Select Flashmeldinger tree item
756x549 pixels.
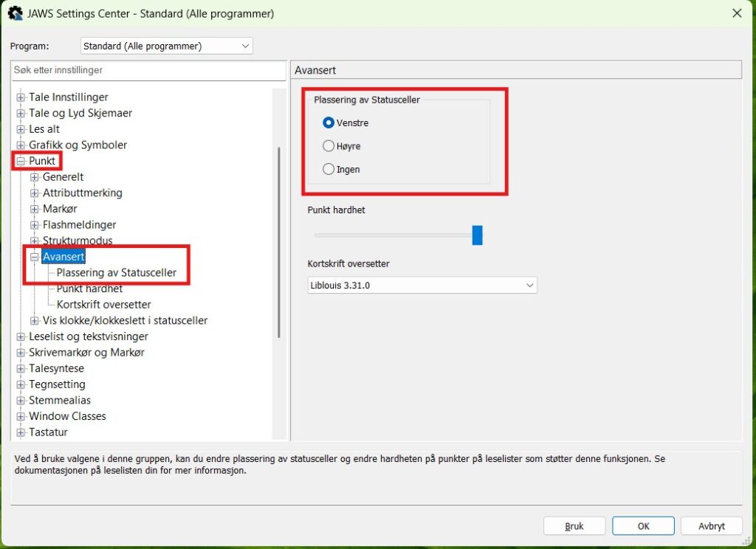point(80,224)
